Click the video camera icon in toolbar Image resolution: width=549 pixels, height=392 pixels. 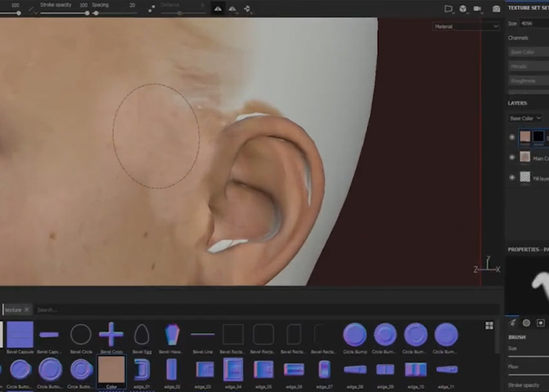pos(477,9)
